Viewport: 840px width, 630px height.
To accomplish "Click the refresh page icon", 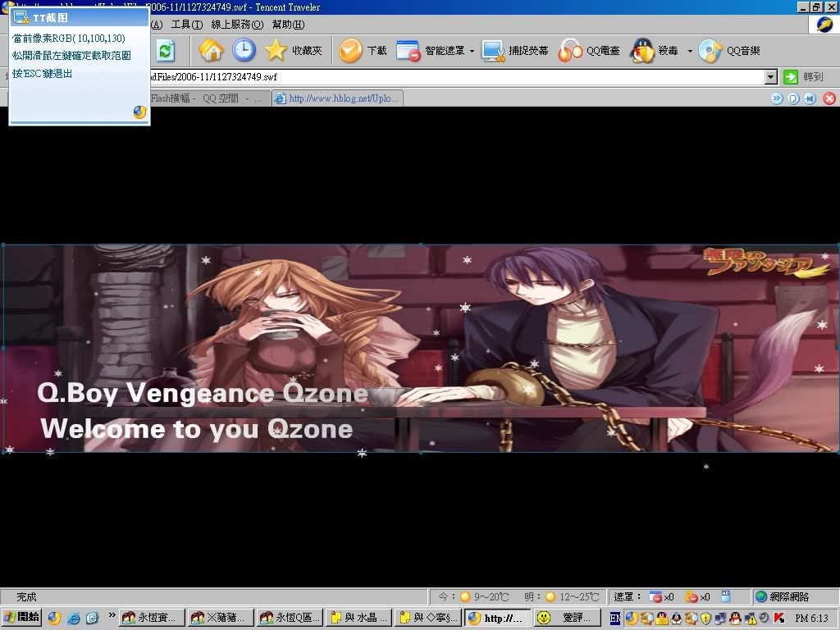I will [166, 51].
